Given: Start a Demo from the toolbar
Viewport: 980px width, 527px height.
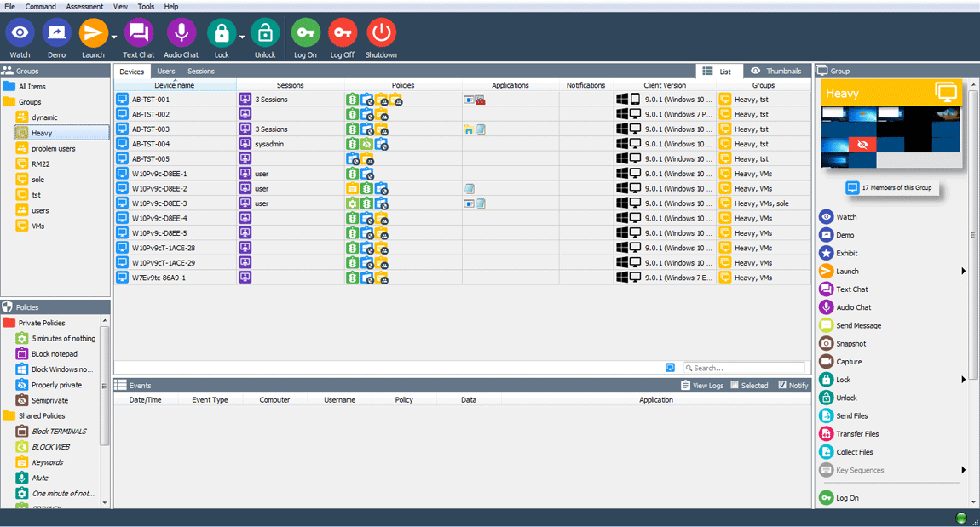Looking at the screenshot, I should click(56, 33).
